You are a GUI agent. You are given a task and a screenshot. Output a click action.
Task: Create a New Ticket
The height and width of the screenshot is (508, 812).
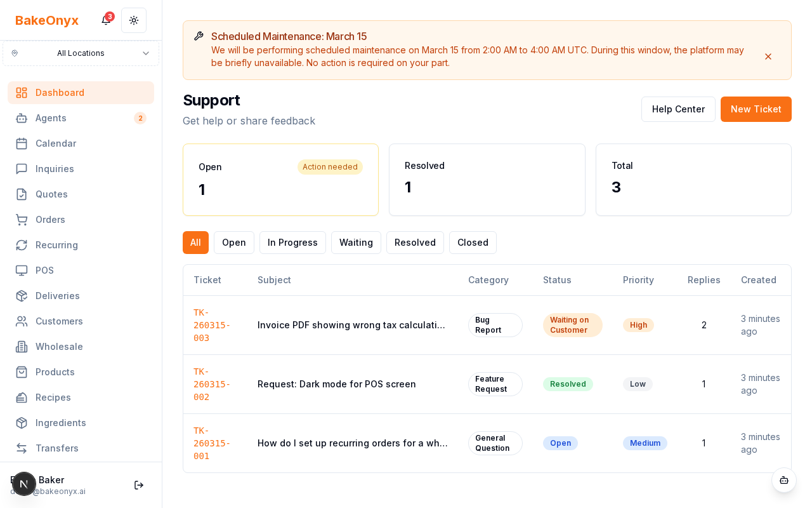(756, 109)
